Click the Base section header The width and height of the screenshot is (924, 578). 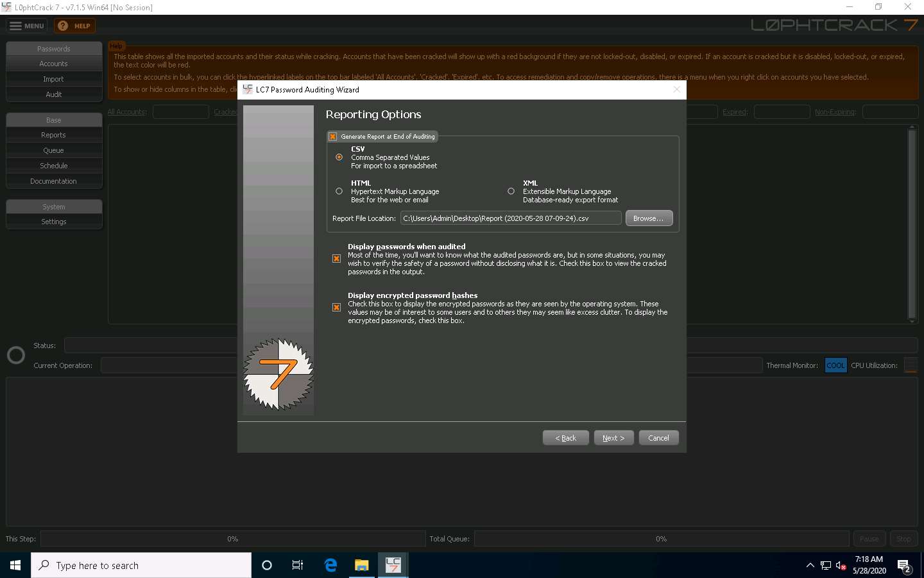pyautogui.click(x=54, y=120)
